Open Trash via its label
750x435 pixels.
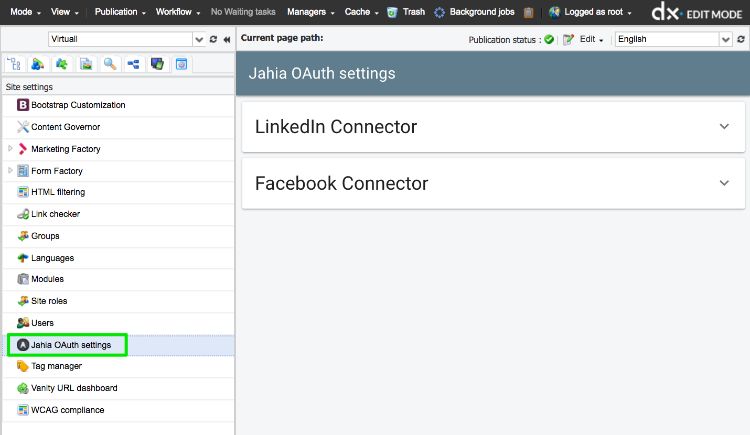[x=414, y=12]
